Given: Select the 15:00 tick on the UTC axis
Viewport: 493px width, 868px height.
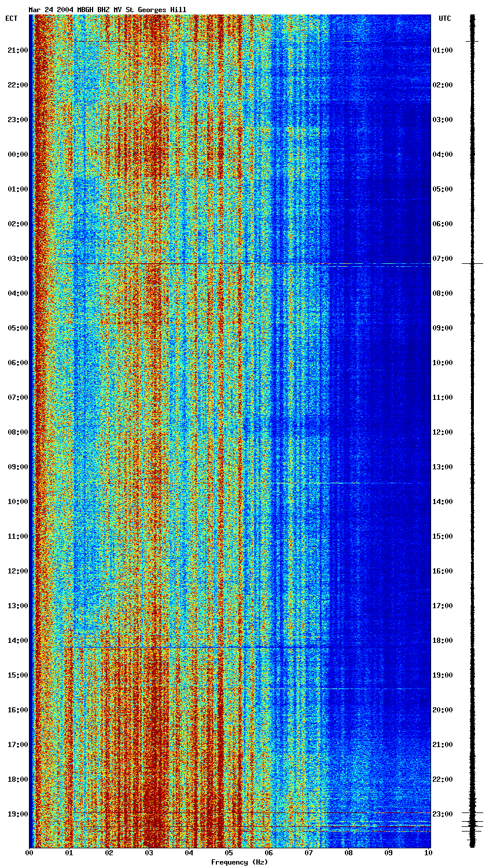Looking at the screenshot, I should tap(442, 536).
